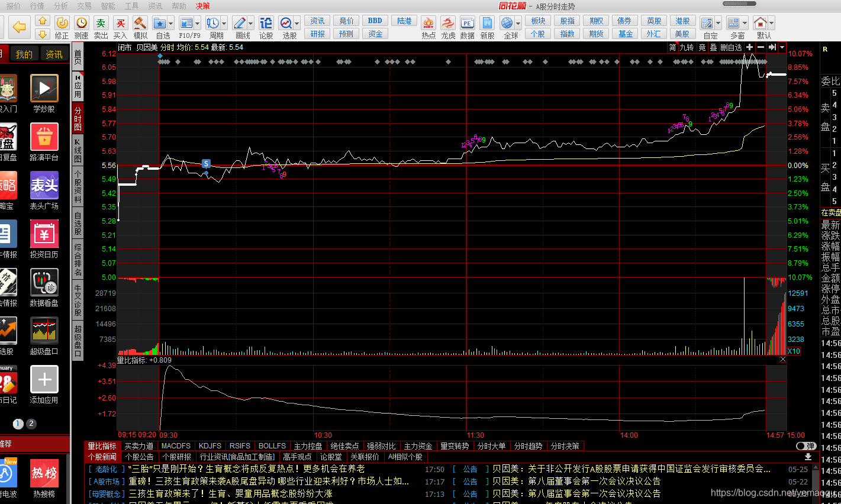Switch to the 主力资金 tab
The height and width of the screenshot is (504, 841).
pyautogui.click(x=418, y=446)
